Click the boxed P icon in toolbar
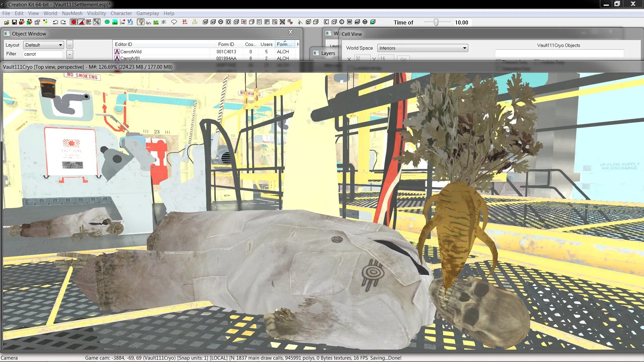 [x=267, y=22]
